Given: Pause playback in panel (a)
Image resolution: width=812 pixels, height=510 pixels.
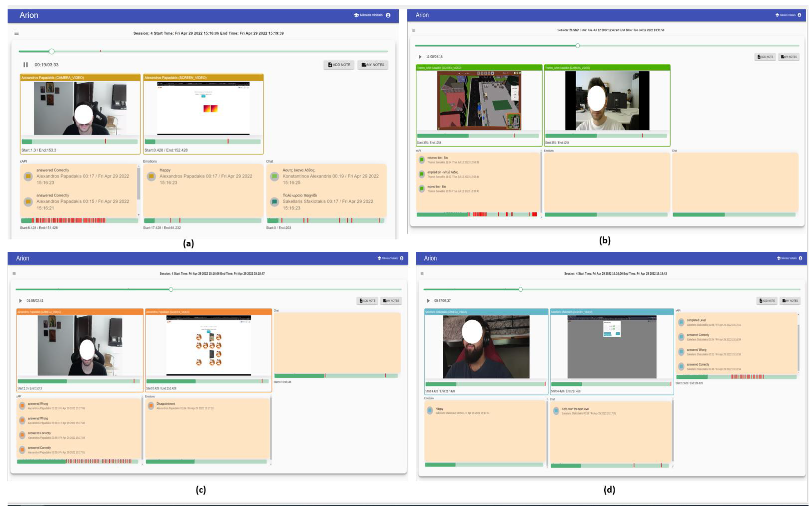Looking at the screenshot, I should pyautogui.click(x=25, y=65).
